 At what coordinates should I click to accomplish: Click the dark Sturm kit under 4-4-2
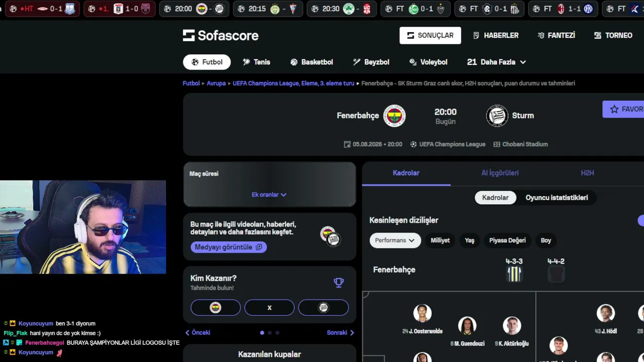point(556,274)
